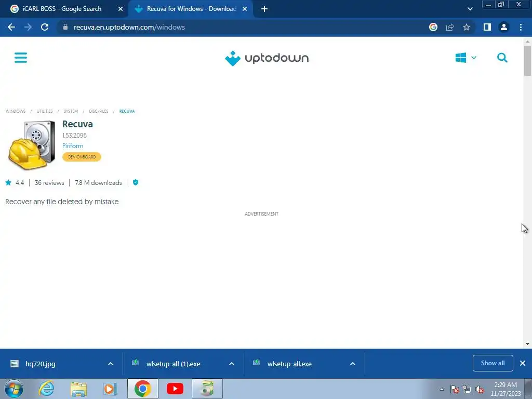Close the downloads bar
The image size is (532, 399).
click(523, 363)
